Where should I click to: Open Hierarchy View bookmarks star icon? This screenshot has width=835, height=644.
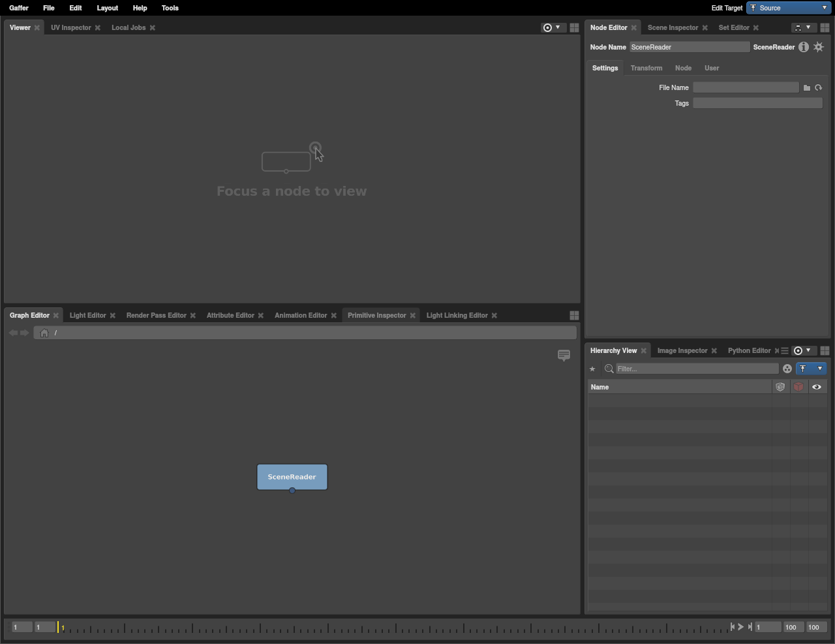pos(592,369)
